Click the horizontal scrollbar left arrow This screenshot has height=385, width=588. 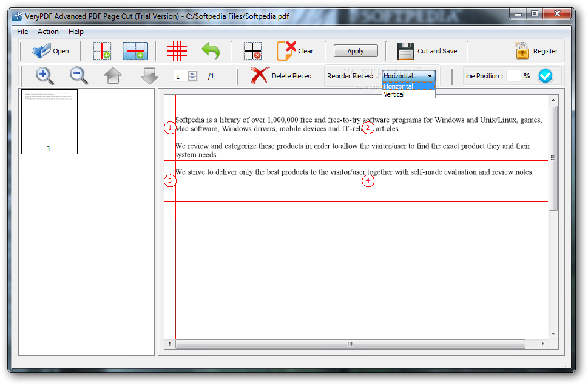169,344
